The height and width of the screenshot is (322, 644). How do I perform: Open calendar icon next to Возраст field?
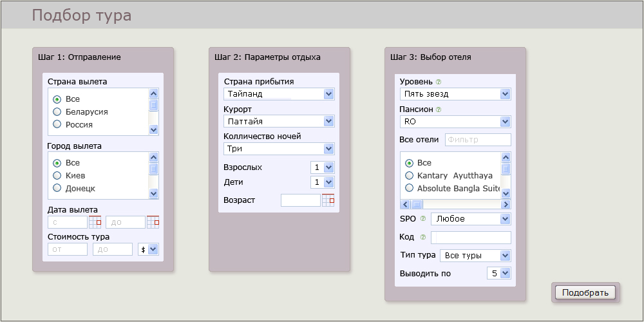click(328, 200)
